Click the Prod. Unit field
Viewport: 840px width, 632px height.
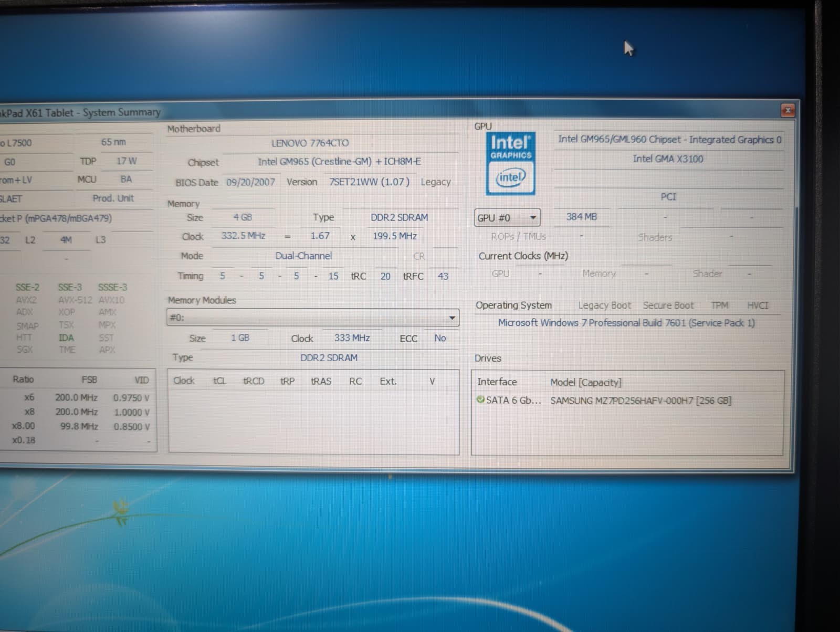tap(113, 198)
